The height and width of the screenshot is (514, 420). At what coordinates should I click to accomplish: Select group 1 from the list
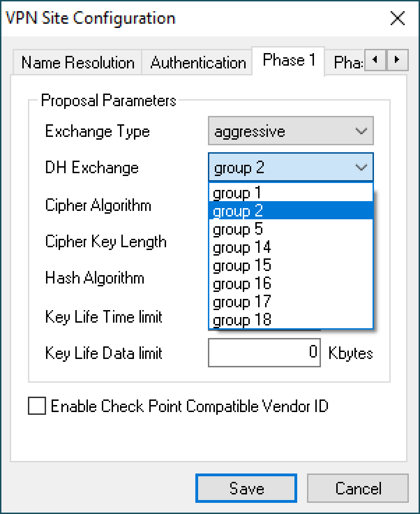290,193
